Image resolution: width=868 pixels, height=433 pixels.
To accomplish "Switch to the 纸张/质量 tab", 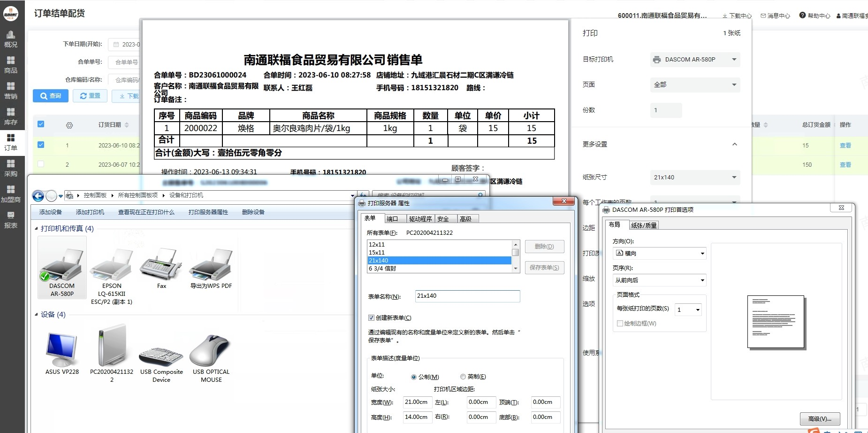I will pos(644,225).
